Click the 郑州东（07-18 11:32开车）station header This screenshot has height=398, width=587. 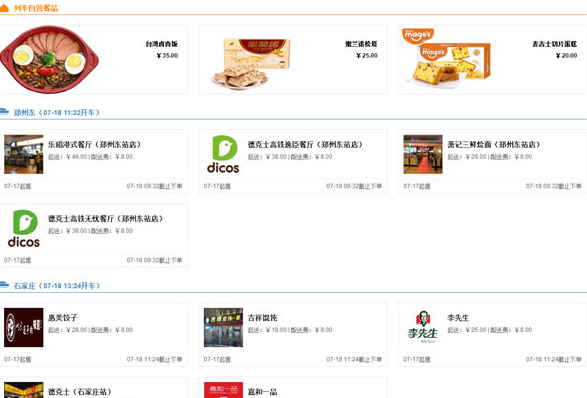[x=57, y=112]
